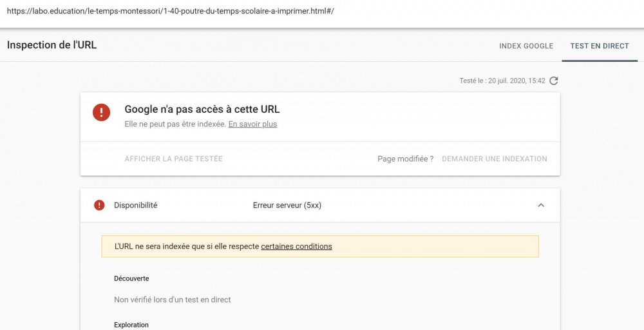
Task: Click the Découverte heading
Action: pyautogui.click(x=131, y=278)
